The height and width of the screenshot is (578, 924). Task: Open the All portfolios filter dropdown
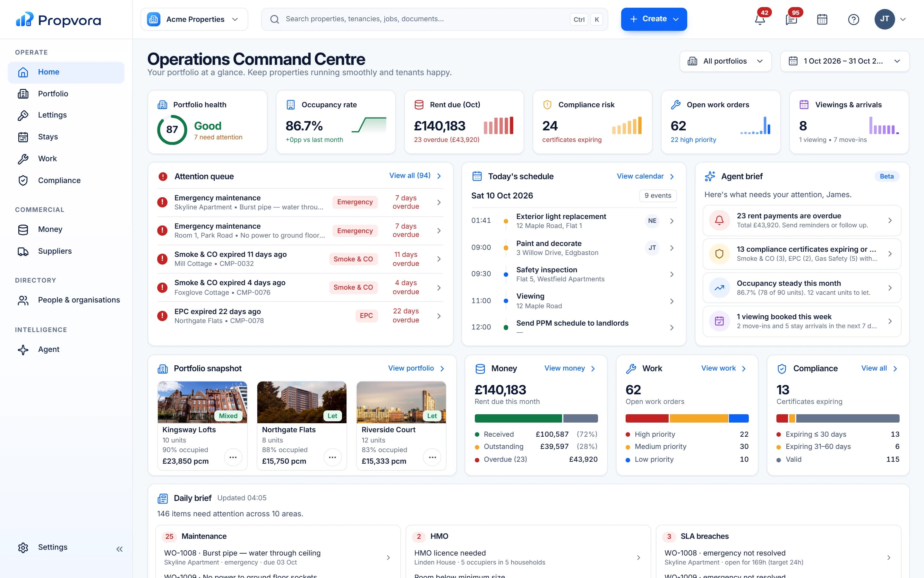click(x=725, y=61)
